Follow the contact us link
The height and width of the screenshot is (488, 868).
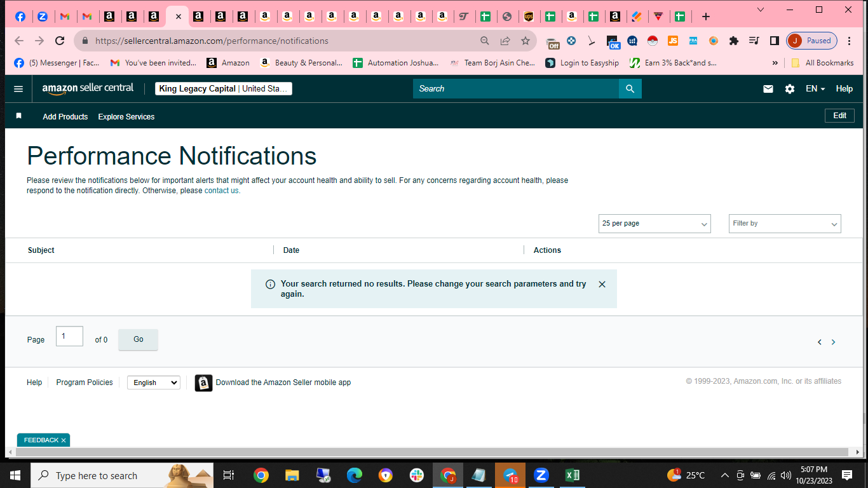(221, 191)
